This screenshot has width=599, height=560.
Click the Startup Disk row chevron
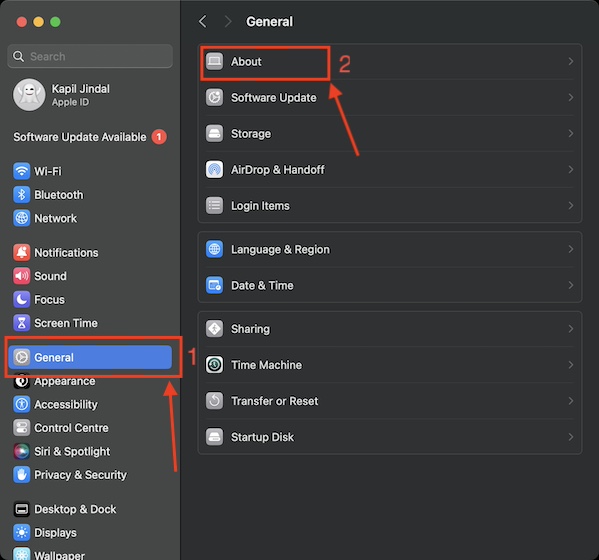(570, 437)
